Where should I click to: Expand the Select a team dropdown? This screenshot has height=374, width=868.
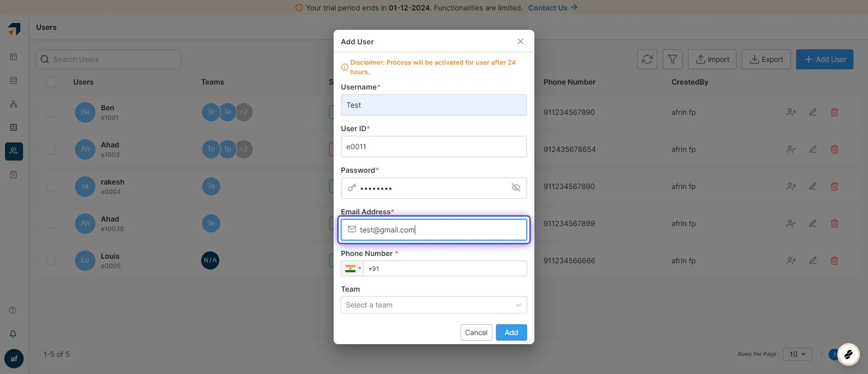click(x=434, y=305)
